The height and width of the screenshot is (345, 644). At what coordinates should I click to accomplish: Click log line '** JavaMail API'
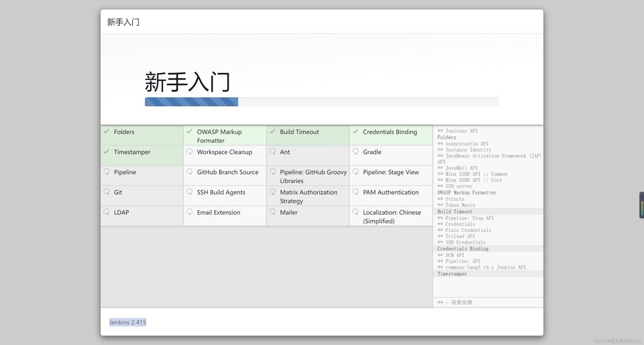pos(457,168)
